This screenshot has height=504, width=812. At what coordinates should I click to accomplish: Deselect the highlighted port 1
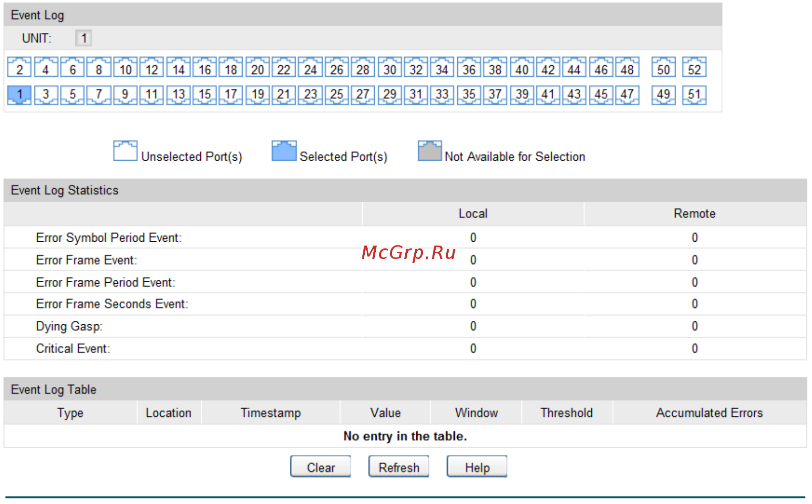(x=20, y=95)
